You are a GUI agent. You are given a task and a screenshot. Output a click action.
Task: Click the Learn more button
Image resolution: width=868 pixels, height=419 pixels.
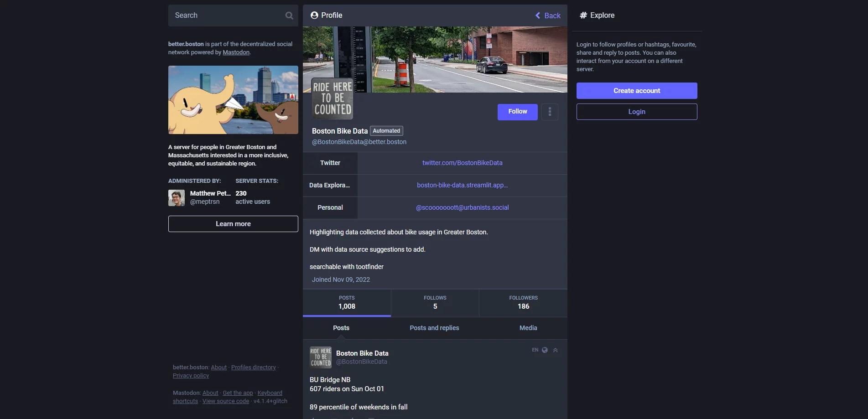tap(233, 224)
